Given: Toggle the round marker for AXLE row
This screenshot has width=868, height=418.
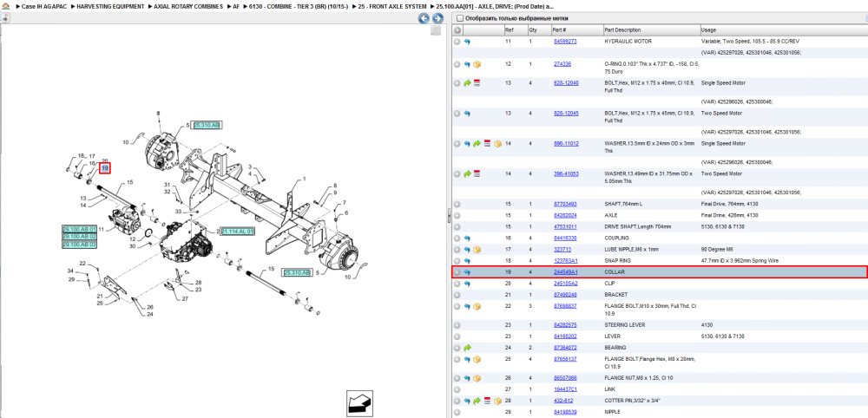Looking at the screenshot, I should [457, 216].
